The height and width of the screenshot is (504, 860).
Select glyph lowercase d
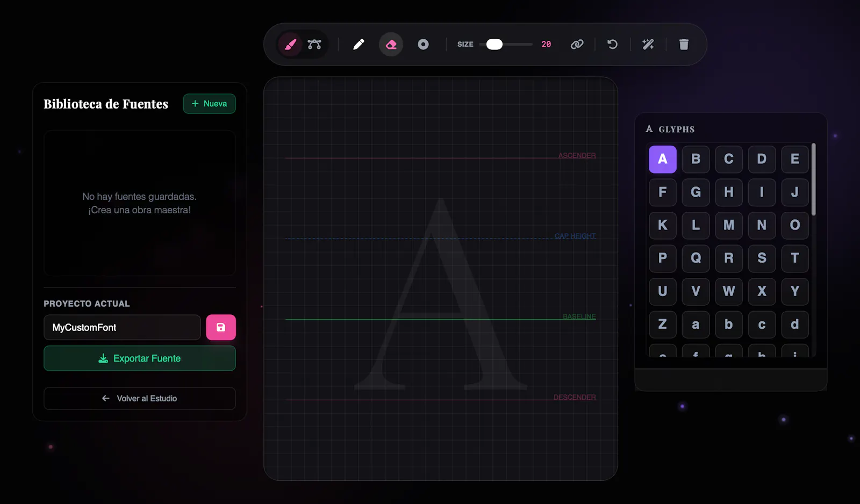[x=795, y=325]
